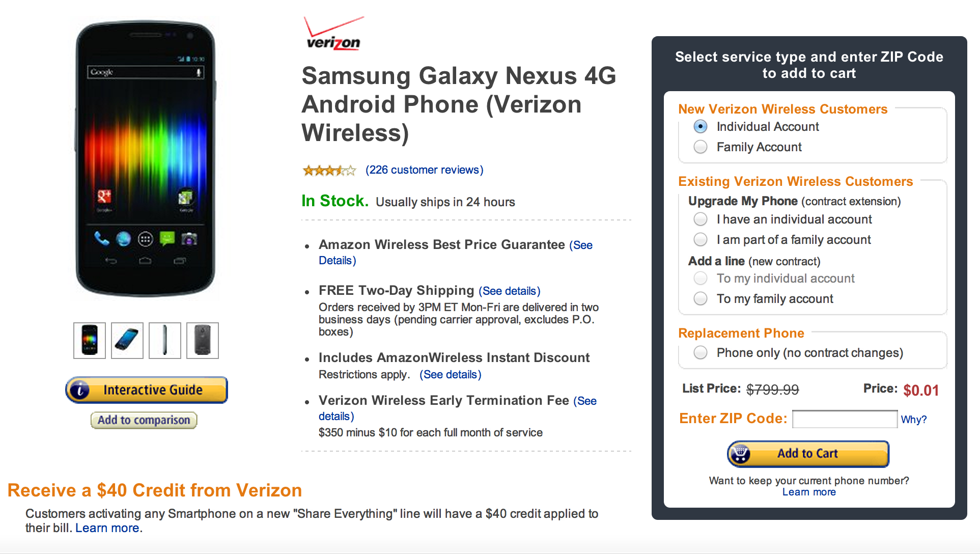Select 'I have an individual account' upgrade

coord(701,219)
